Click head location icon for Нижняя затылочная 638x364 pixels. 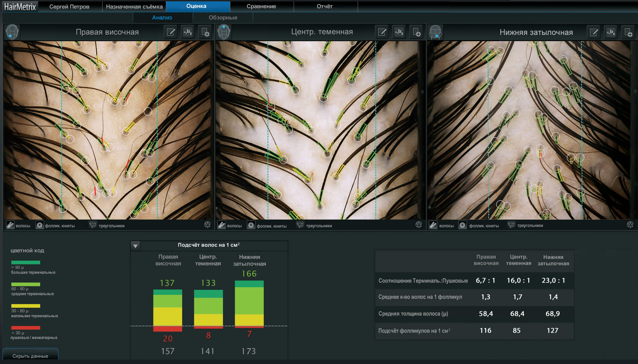tap(435, 32)
